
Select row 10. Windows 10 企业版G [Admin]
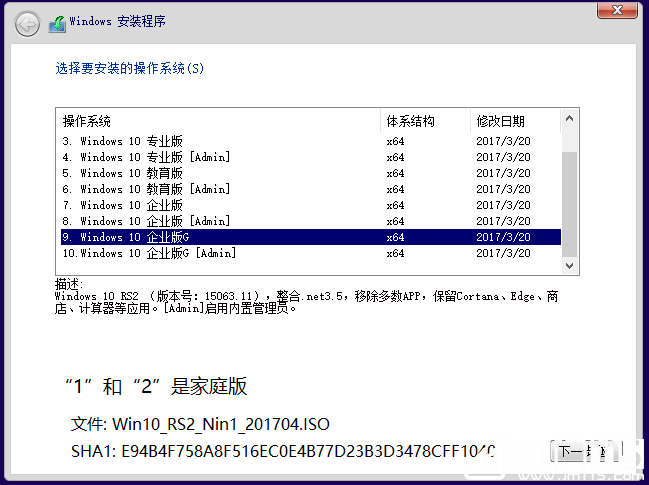pyautogui.click(x=311, y=253)
